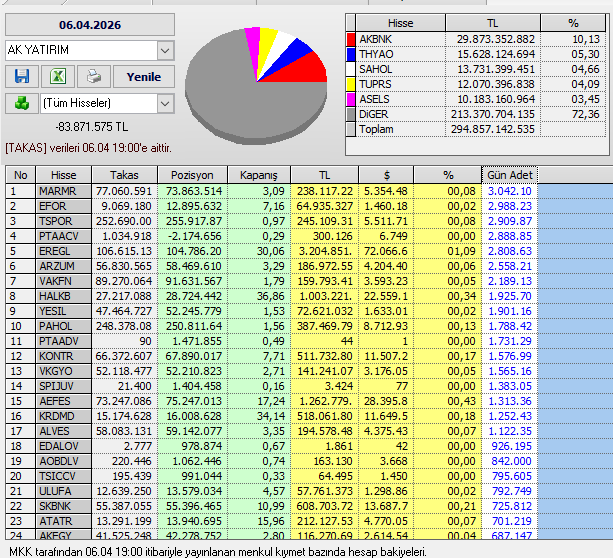613x558 pixels.
Task: Select the MARMR row cell
Action: pos(64,191)
